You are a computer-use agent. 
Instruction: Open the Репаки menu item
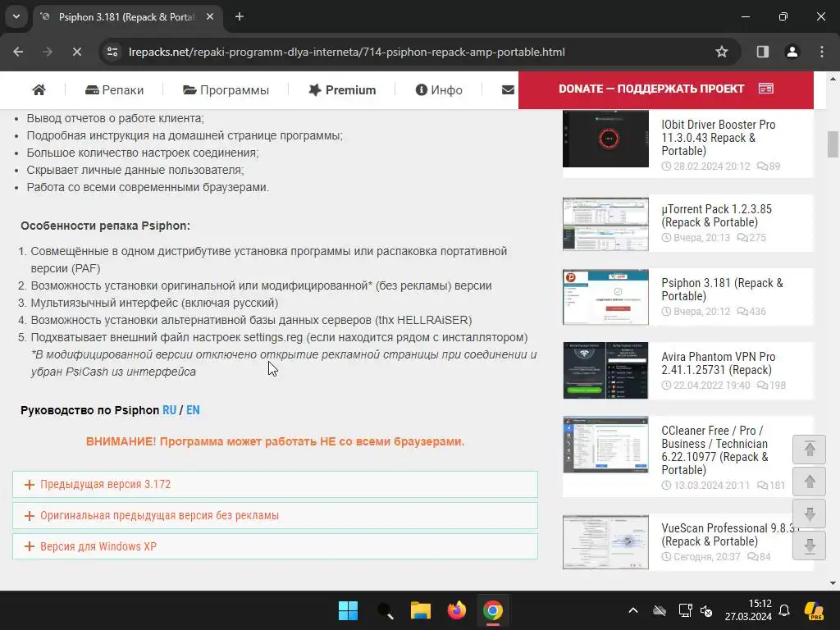[115, 90]
